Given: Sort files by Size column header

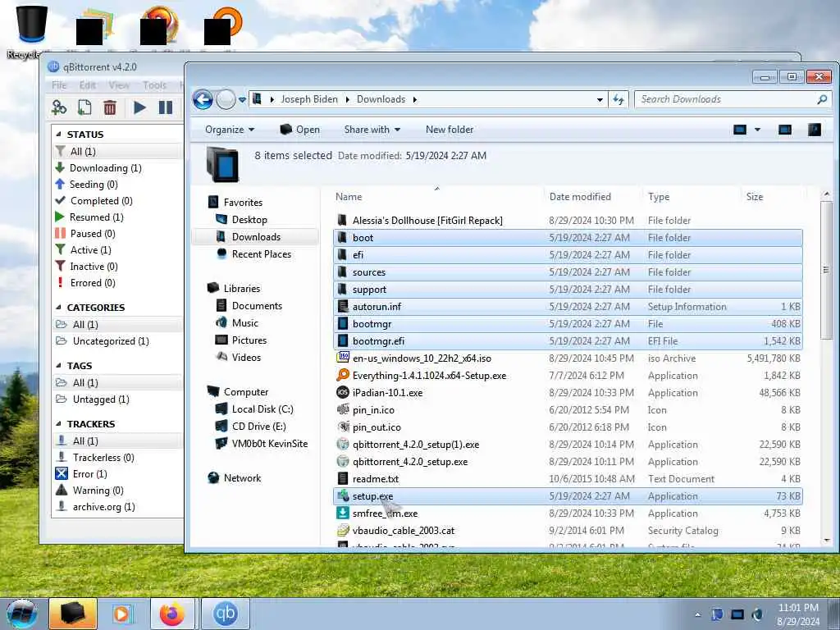Looking at the screenshot, I should 755,197.
